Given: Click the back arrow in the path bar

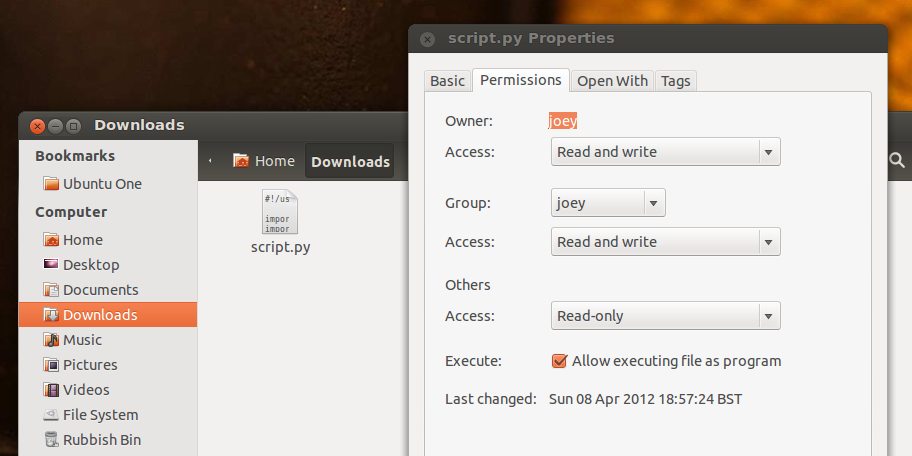Looking at the screenshot, I should 210,161.
